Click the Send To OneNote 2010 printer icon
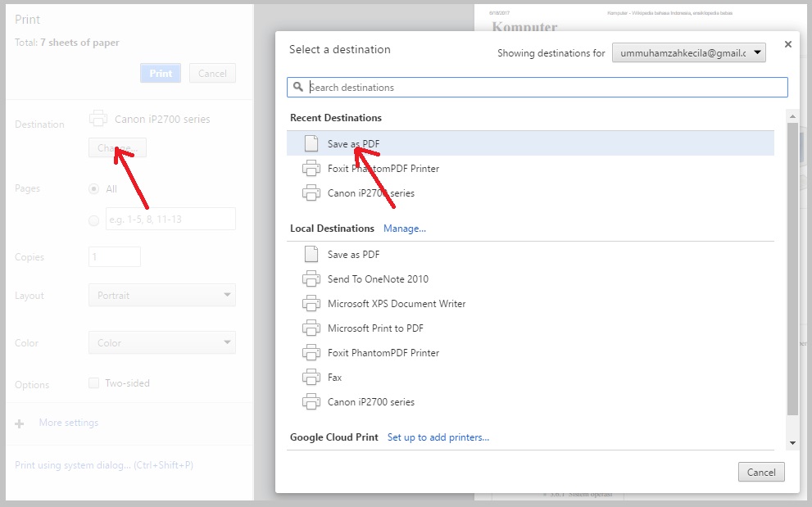Screen dimensions: 812x507 [x=311, y=279]
